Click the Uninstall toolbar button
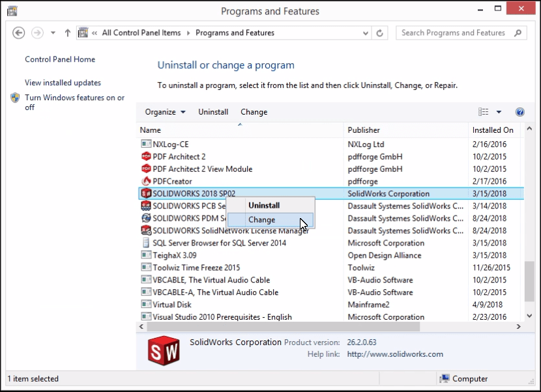This screenshot has height=392, width=541. [213, 112]
